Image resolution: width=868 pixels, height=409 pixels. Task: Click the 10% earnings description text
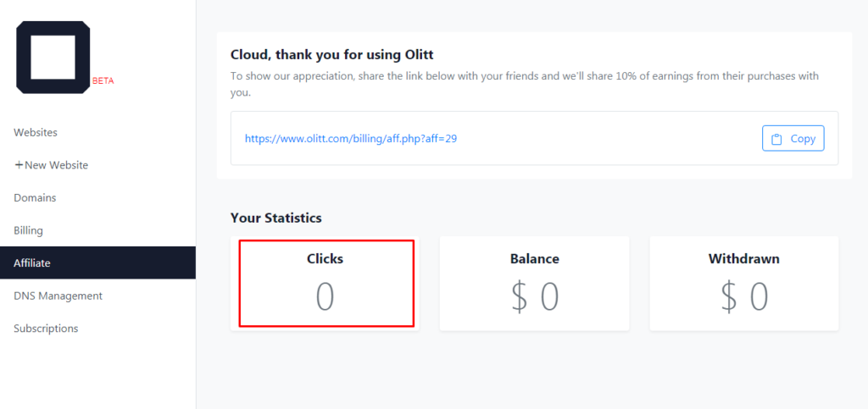point(524,76)
